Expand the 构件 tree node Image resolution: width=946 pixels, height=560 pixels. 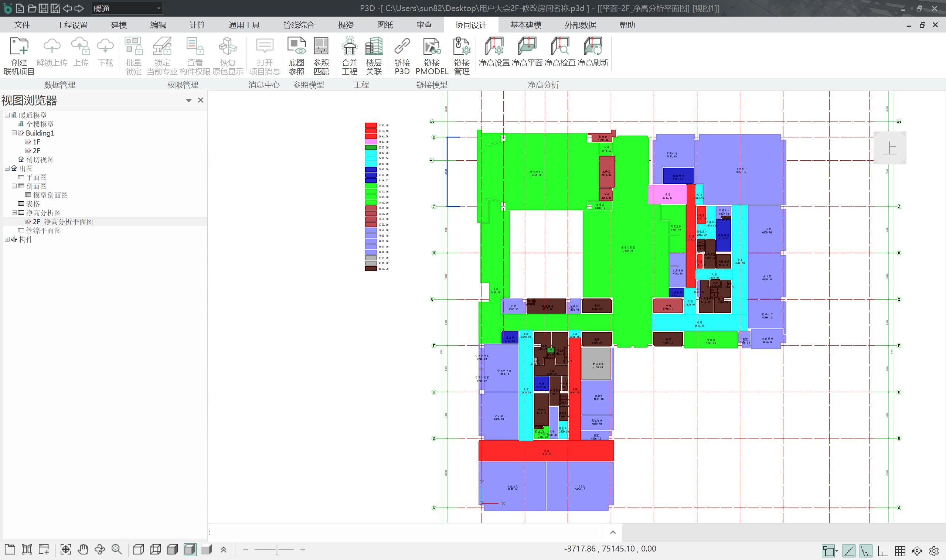pyautogui.click(x=7, y=239)
